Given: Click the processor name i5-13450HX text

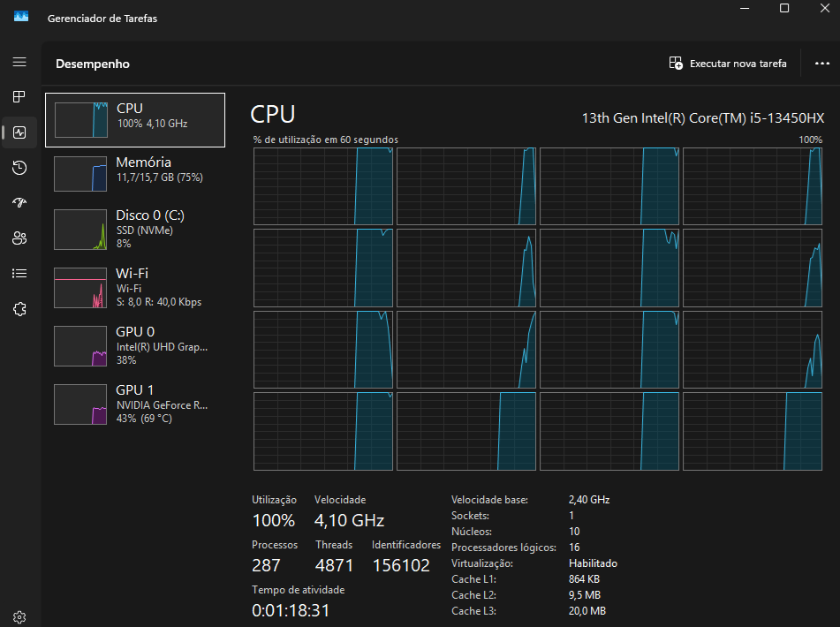Looking at the screenshot, I should [x=703, y=117].
